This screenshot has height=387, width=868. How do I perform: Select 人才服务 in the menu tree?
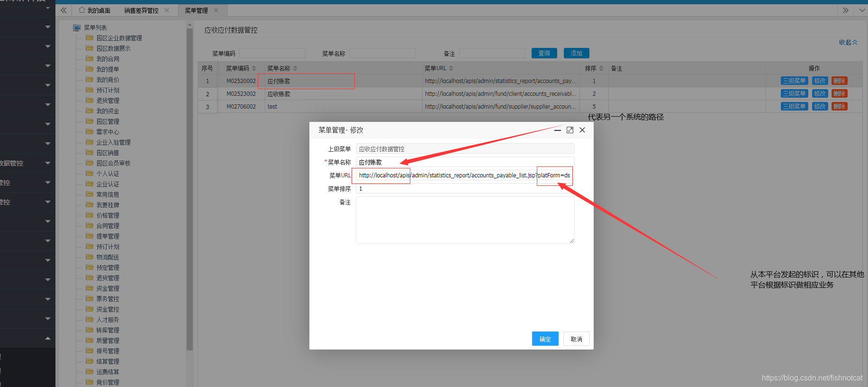pos(108,320)
